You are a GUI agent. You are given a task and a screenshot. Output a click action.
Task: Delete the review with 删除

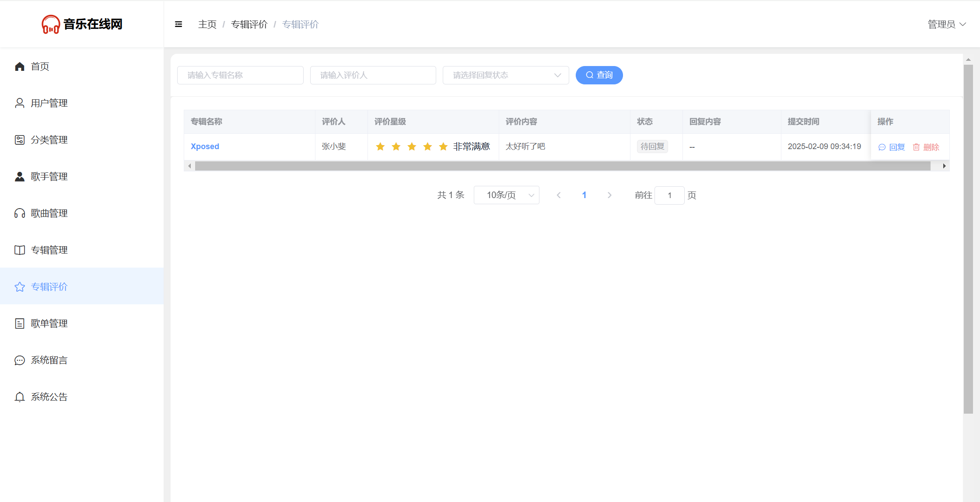pos(926,147)
